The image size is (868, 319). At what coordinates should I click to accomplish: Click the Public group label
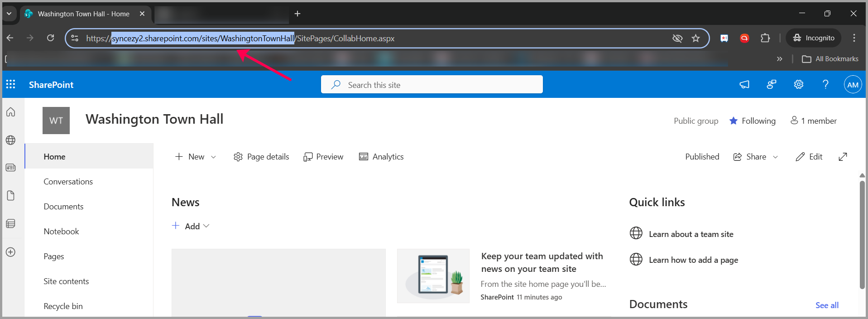tap(696, 121)
